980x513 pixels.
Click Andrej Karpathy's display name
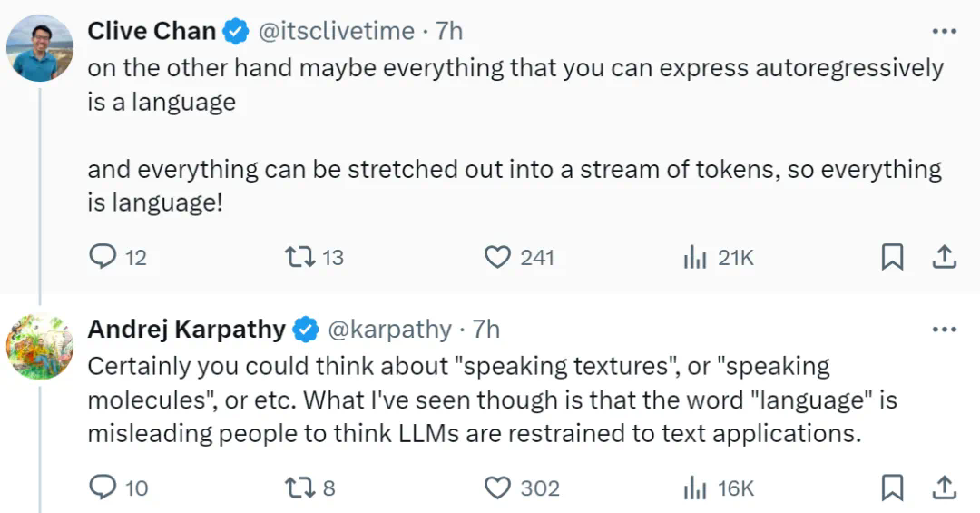186,329
